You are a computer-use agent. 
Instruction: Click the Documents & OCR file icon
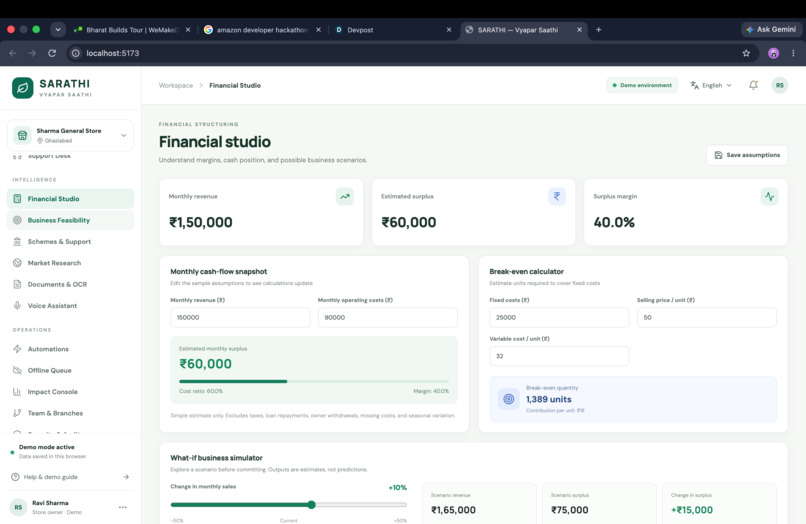pyautogui.click(x=17, y=284)
